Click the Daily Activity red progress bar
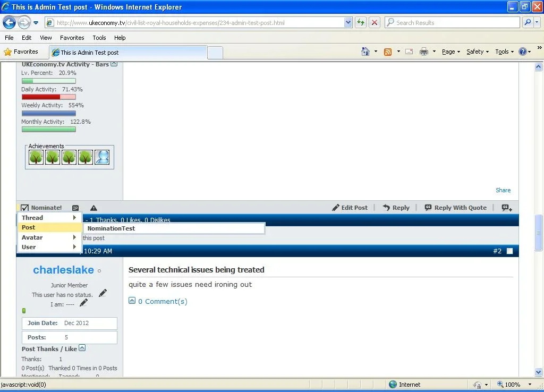This screenshot has height=392, width=544. (48, 97)
